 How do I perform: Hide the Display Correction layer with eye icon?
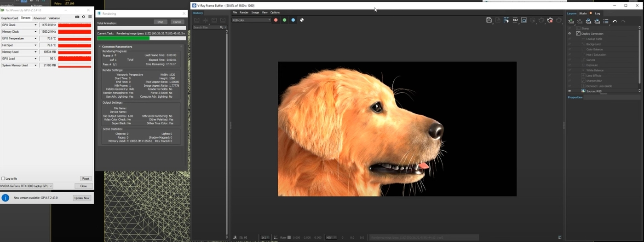[569, 34]
